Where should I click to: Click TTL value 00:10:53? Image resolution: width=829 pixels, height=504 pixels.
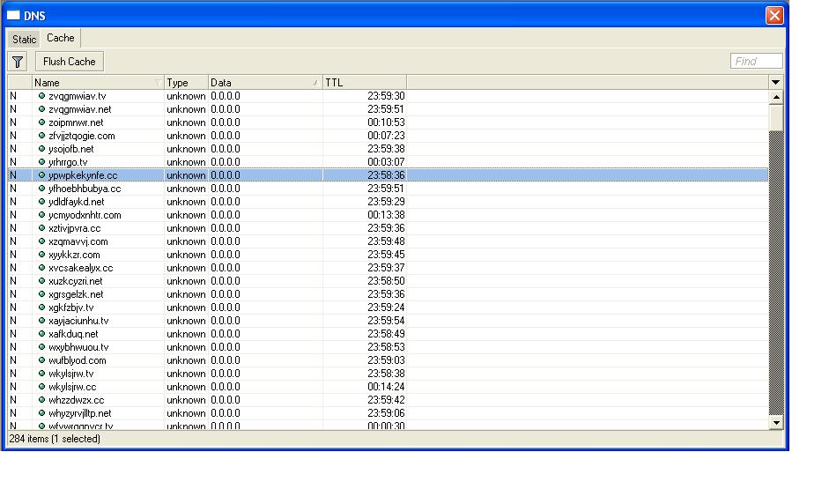click(x=386, y=122)
